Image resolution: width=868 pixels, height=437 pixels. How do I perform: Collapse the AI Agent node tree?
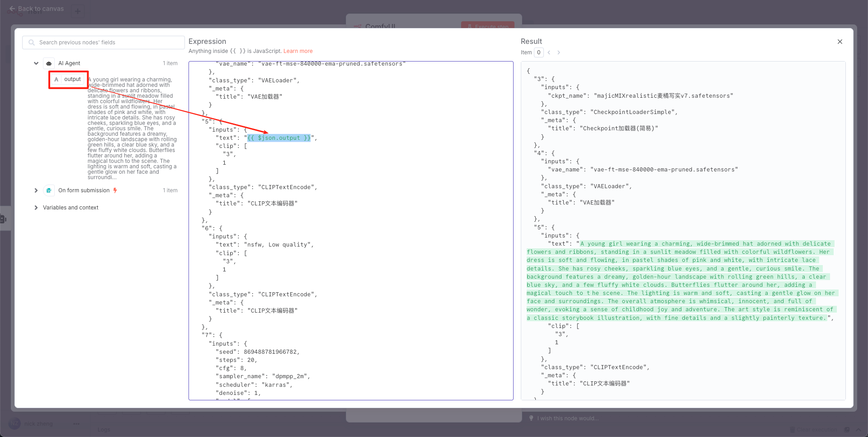tap(36, 63)
